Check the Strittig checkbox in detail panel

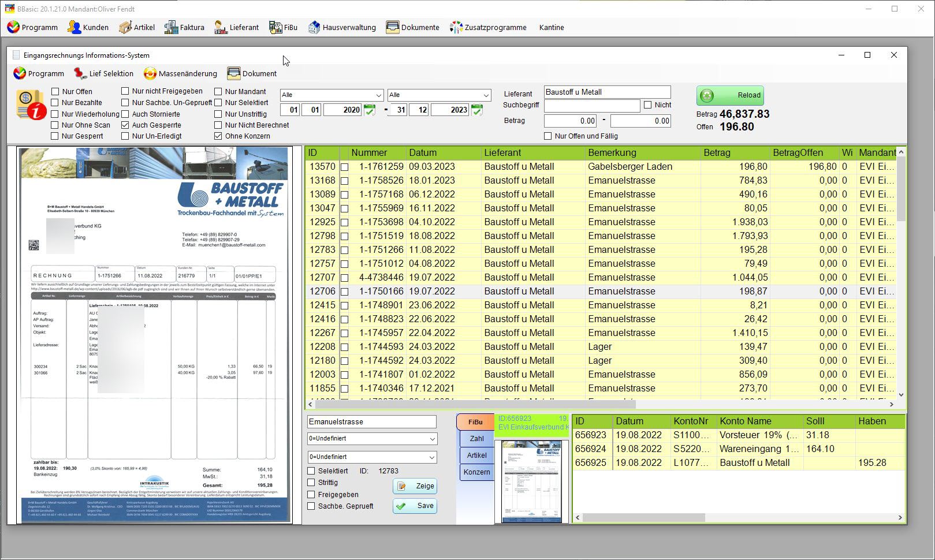(x=311, y=483)
